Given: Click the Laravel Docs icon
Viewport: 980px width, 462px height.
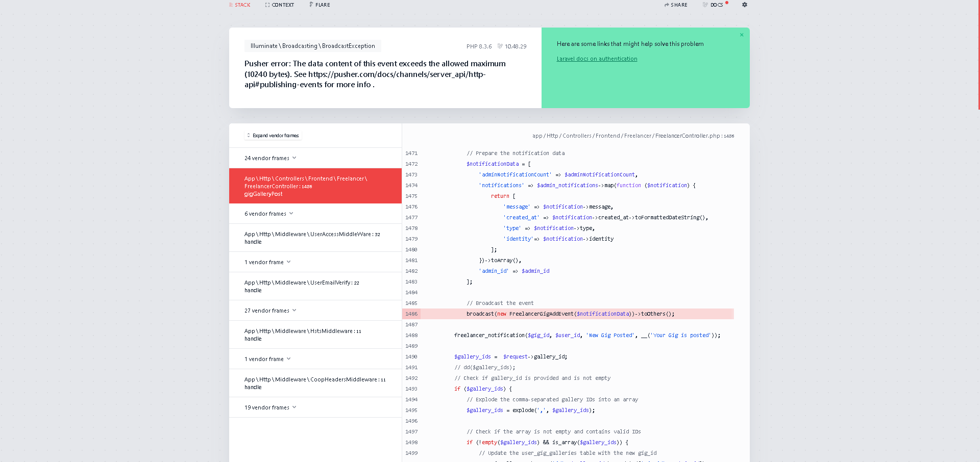Looking at the screenshot, I should (x=705, y=5).
